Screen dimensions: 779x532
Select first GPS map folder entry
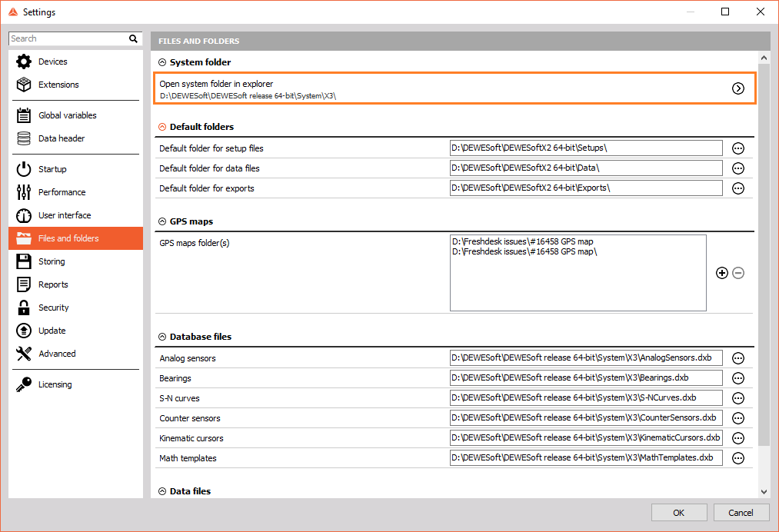[x=523, y=241]
